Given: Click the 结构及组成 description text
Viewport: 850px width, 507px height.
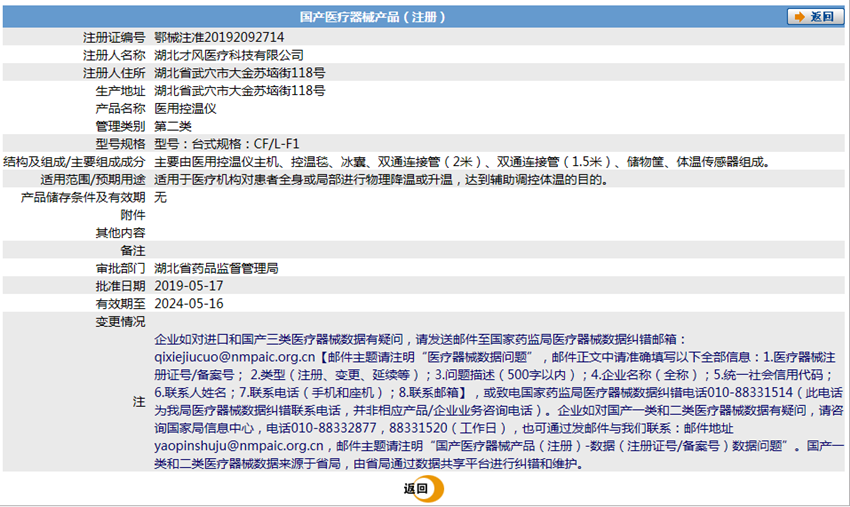Looking at the screenshot, I should pos(462,162).
